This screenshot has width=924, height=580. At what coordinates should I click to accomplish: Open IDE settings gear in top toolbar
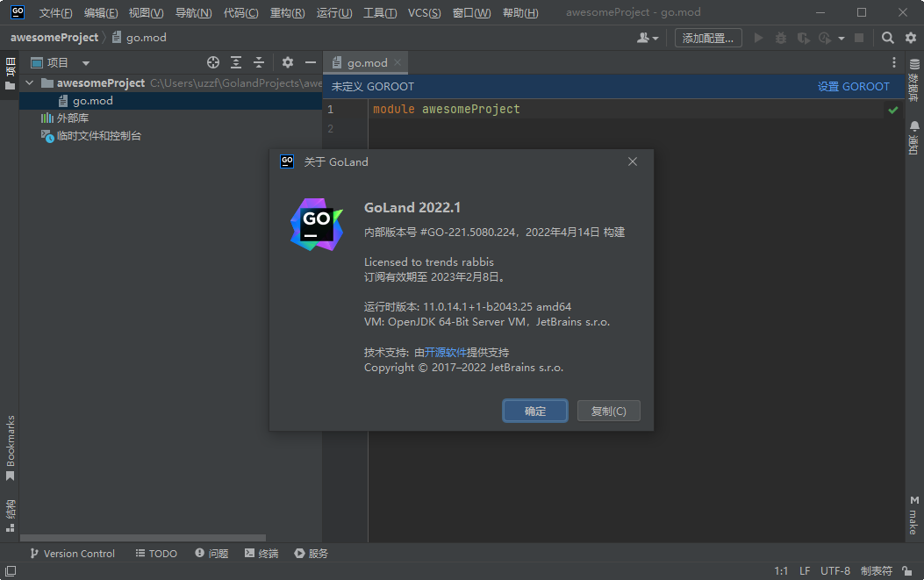pos(911,38)
